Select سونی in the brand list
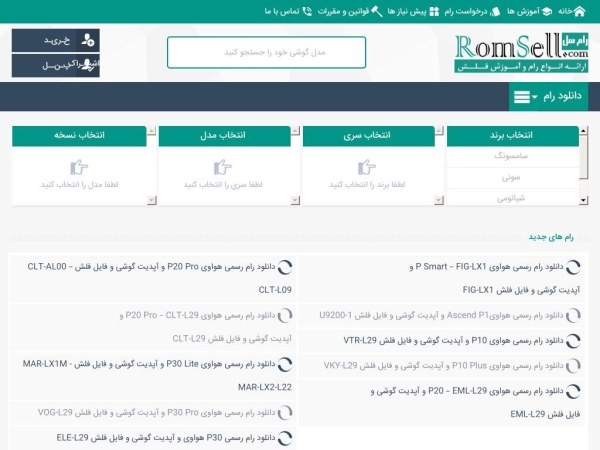This screenshot has width=600, height=450. (514, 177)
